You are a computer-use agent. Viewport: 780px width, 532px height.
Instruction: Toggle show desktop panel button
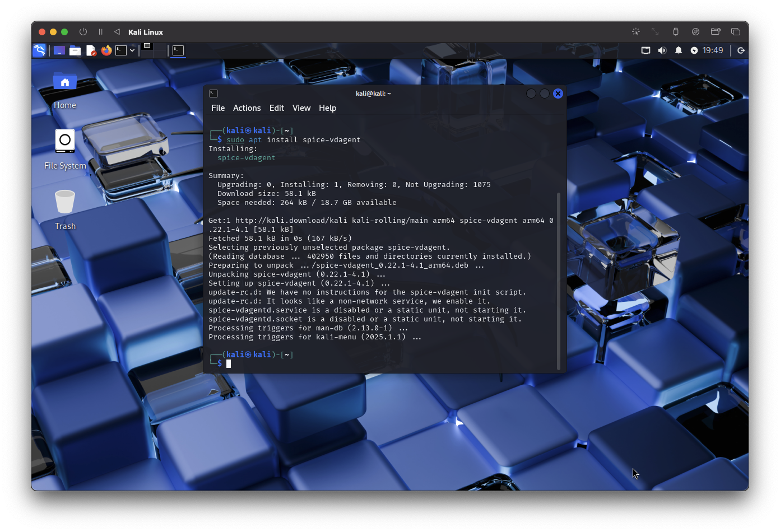59,50
